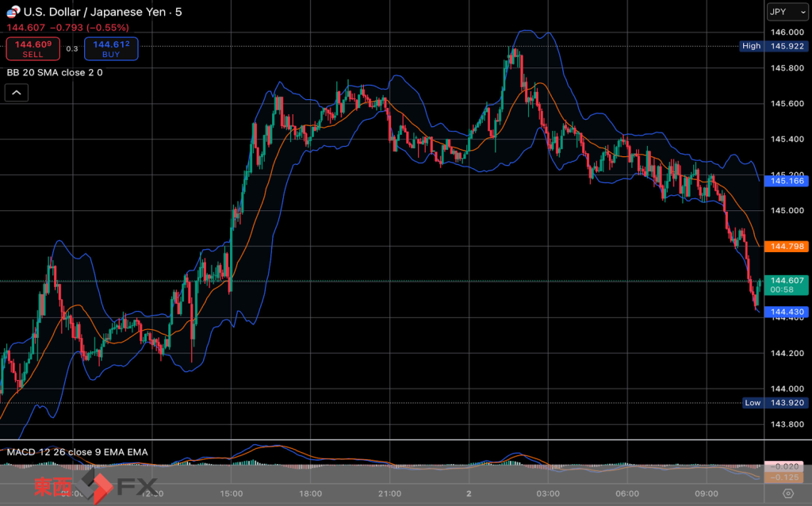Click the MACD −0.125 value tag

tap(784, 477)
